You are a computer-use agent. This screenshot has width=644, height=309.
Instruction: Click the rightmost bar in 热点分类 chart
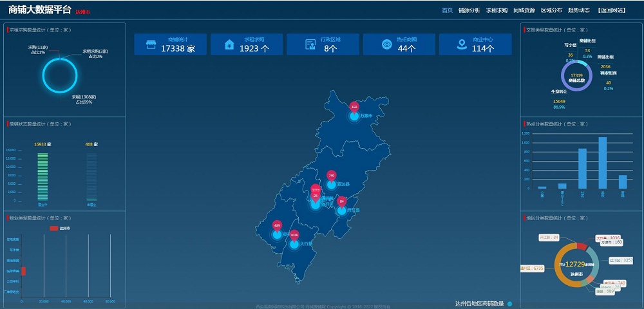[x=623, y=182]
